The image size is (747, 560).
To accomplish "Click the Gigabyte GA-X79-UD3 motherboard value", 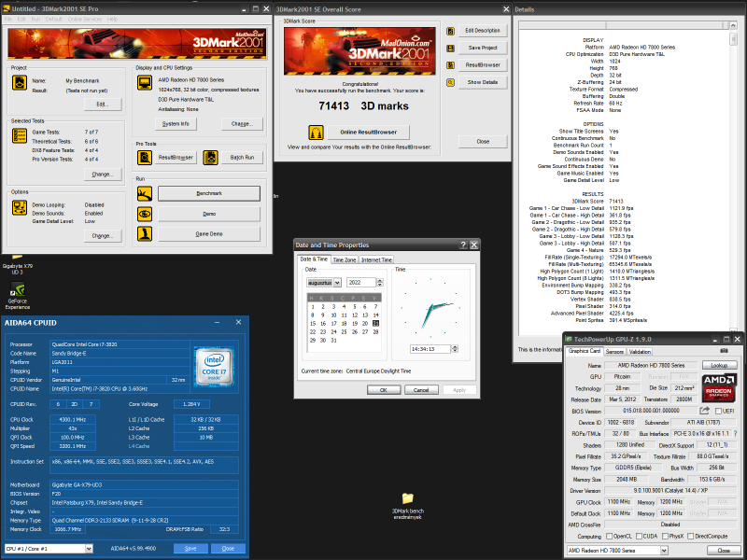I will pyautogui.click(x=144, y=484).
